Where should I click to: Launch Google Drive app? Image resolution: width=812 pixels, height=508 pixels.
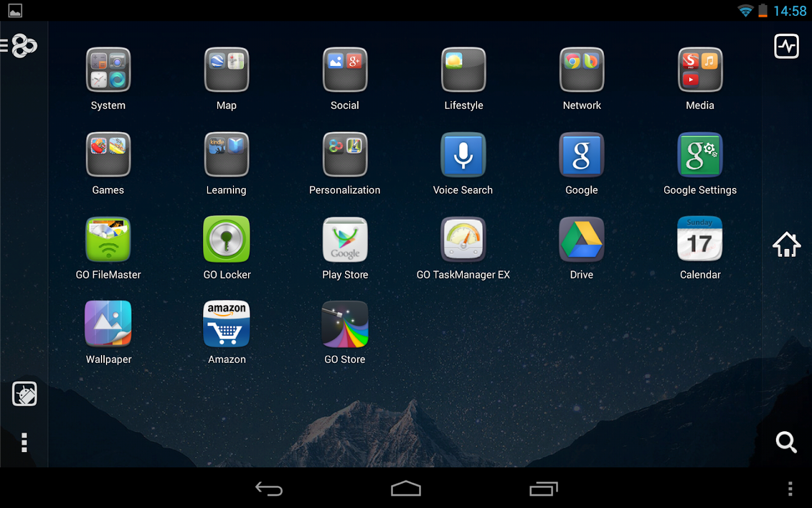pyautogui.click(x=582, y=239)
